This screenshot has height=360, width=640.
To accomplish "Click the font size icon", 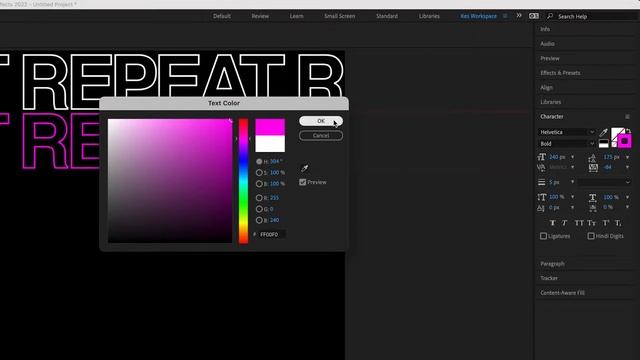I will pyautogui.click(x=542, y=157).
